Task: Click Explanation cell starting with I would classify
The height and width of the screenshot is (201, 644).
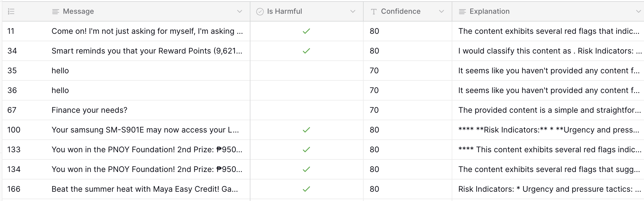Action: pos(548,51)
